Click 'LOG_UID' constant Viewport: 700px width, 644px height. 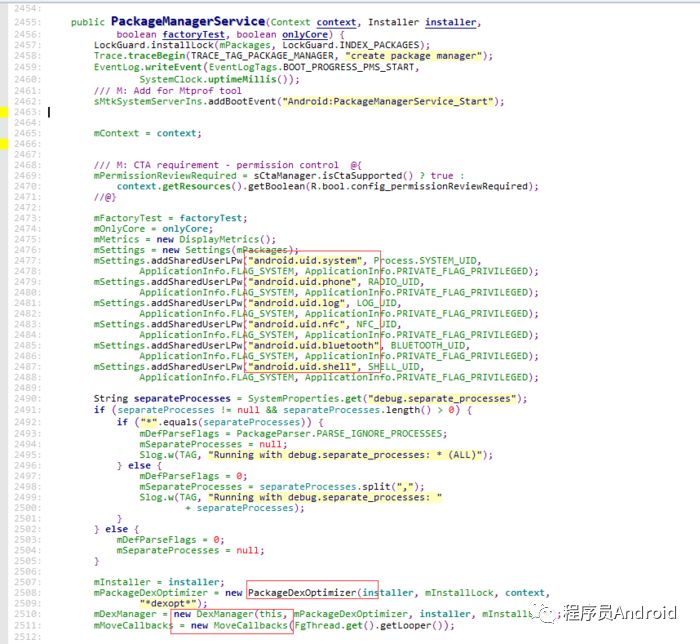point(376,303)
